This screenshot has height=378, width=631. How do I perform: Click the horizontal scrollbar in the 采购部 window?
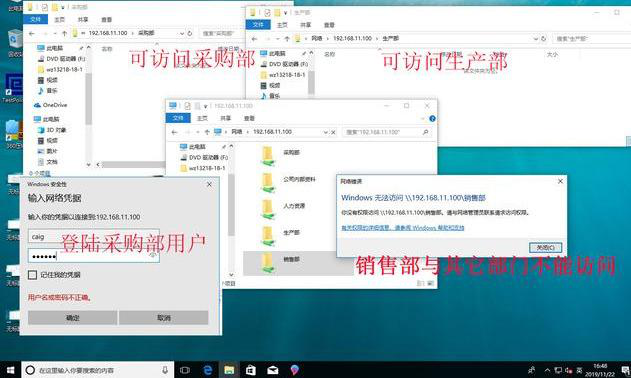point(133,165)
